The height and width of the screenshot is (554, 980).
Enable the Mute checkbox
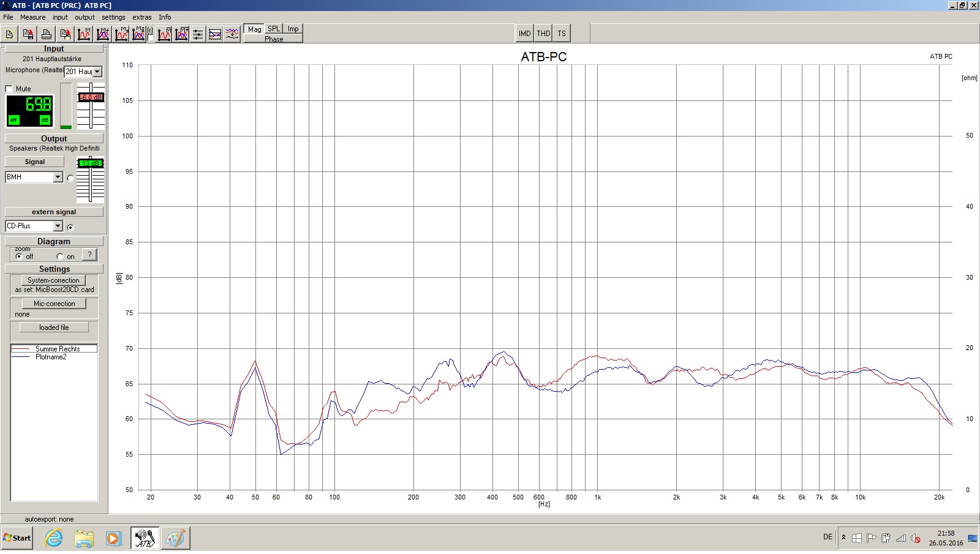point(9,89)
